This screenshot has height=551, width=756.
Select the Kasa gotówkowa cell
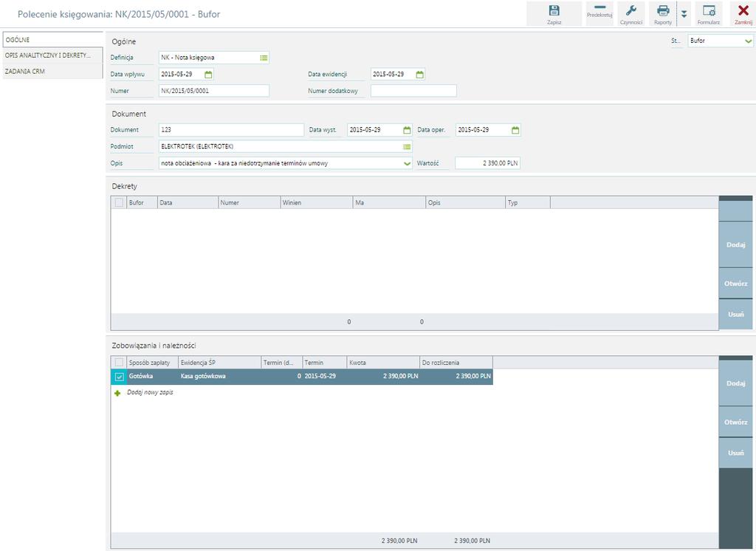click(219, 377)
